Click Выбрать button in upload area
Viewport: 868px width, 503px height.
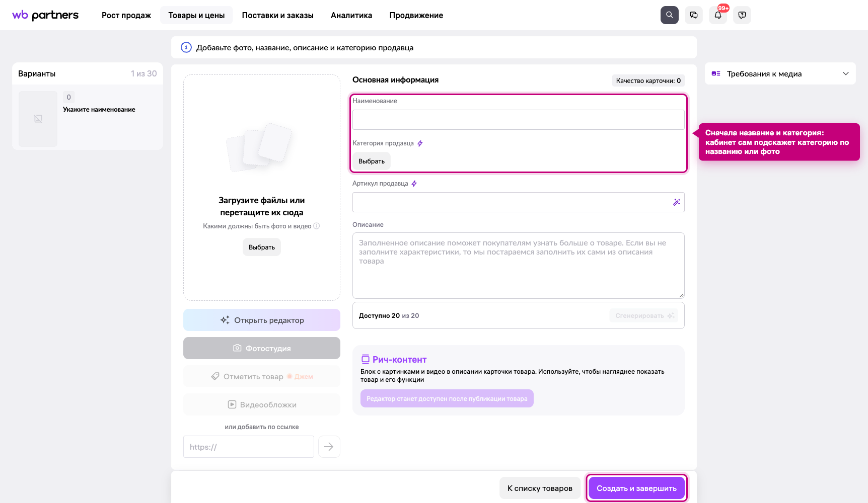tap(262, 247)
